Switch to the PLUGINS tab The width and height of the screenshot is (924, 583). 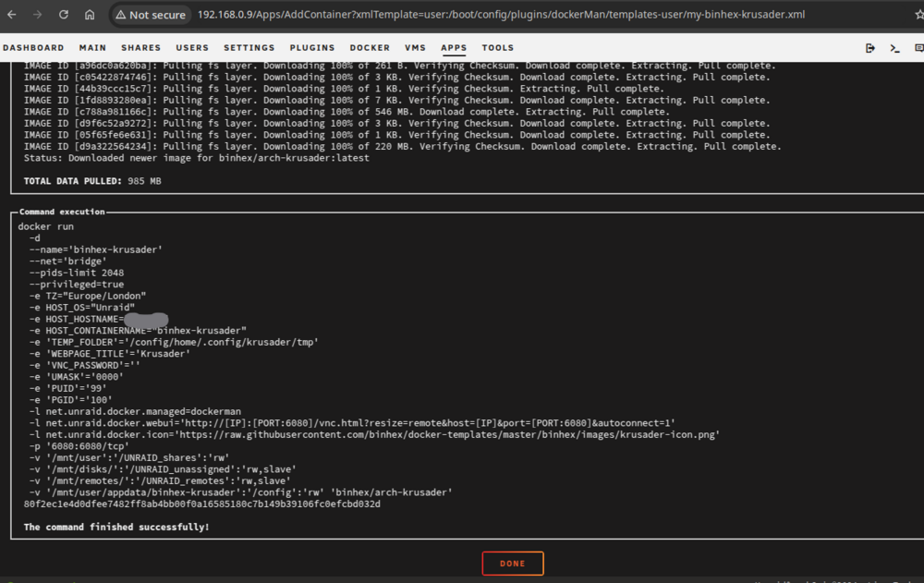312,48
